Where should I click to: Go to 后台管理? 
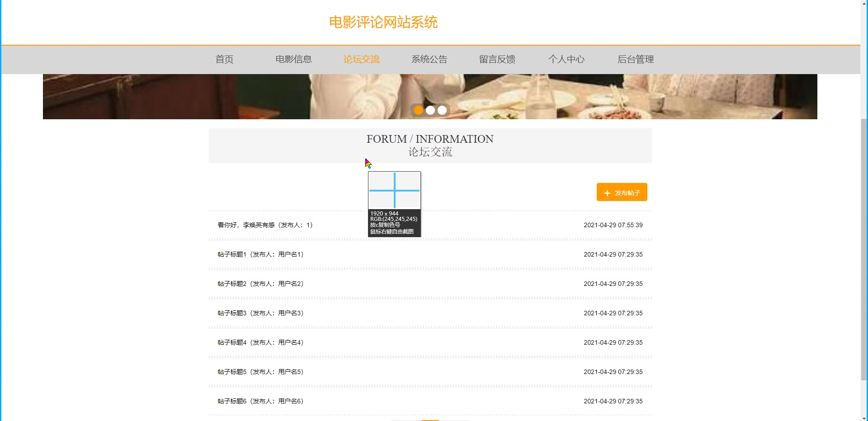(636, 59)
